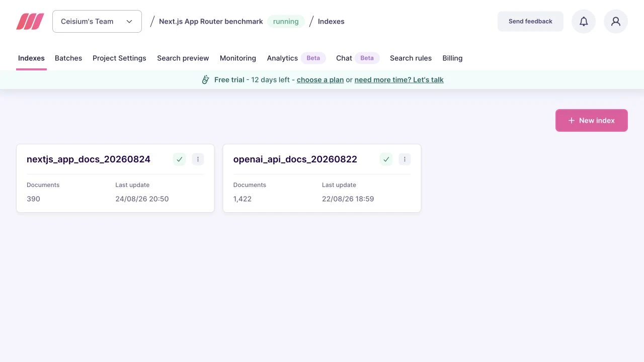The height and width of the screenshot is (362, 644).
Task: Click the green check on openai_api_docs_20260822
Action: pyautogui.click(x=386, y=159)
